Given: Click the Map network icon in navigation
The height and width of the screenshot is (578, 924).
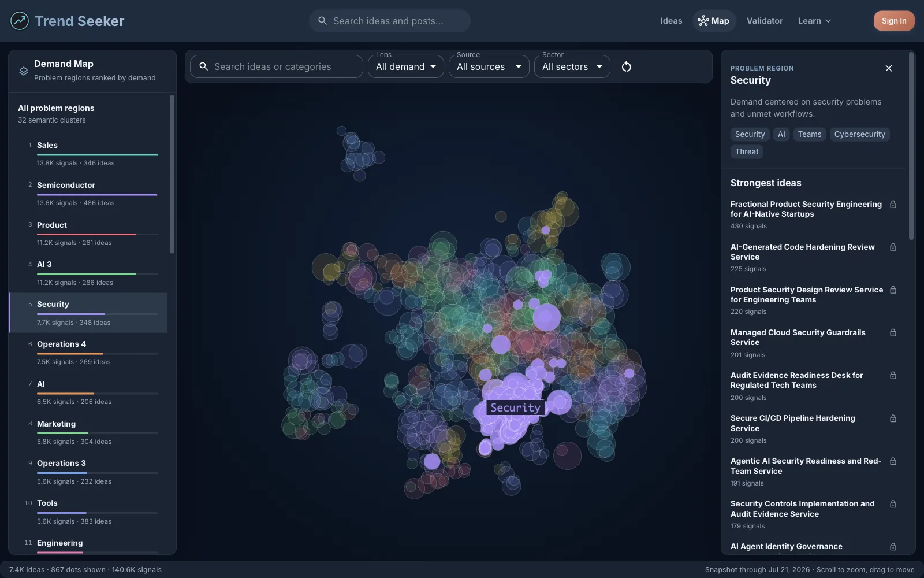Looking at the screenshot, I should click(703, 21).
